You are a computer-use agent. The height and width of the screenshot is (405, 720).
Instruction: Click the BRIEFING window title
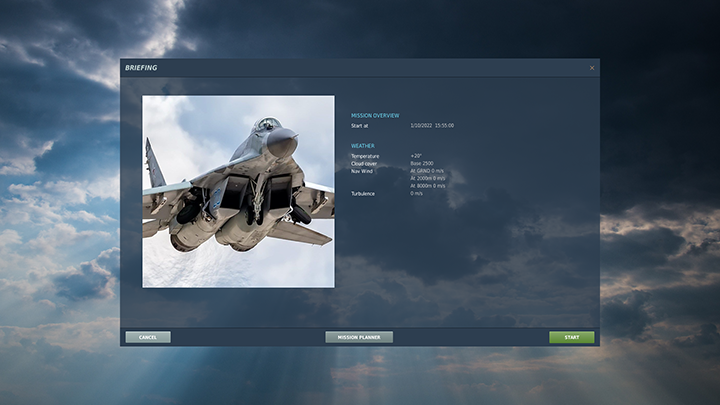tap(141, 68)
